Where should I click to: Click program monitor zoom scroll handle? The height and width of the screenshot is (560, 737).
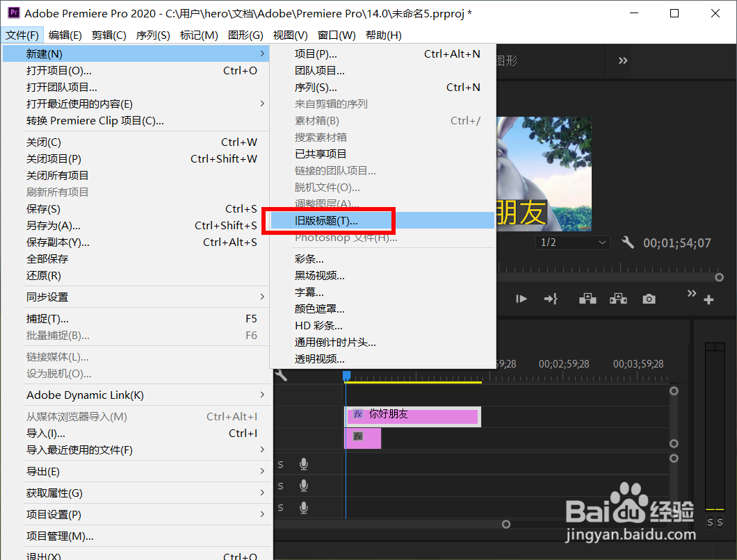[x=719, y=277]
